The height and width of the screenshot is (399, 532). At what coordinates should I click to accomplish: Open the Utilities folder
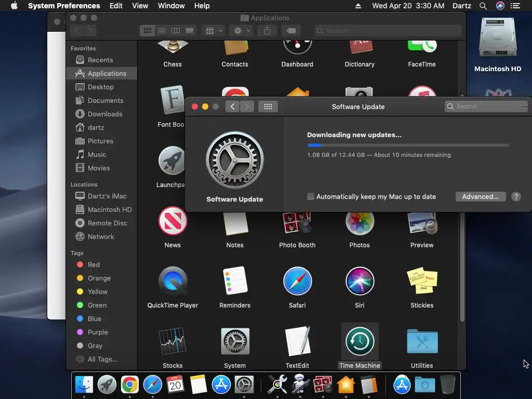pos(422,341)
